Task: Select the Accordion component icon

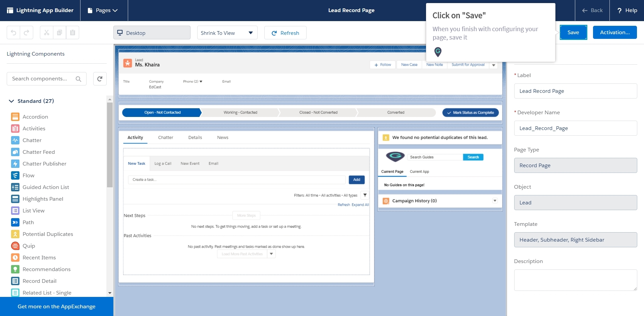Action: click(15, 117)
